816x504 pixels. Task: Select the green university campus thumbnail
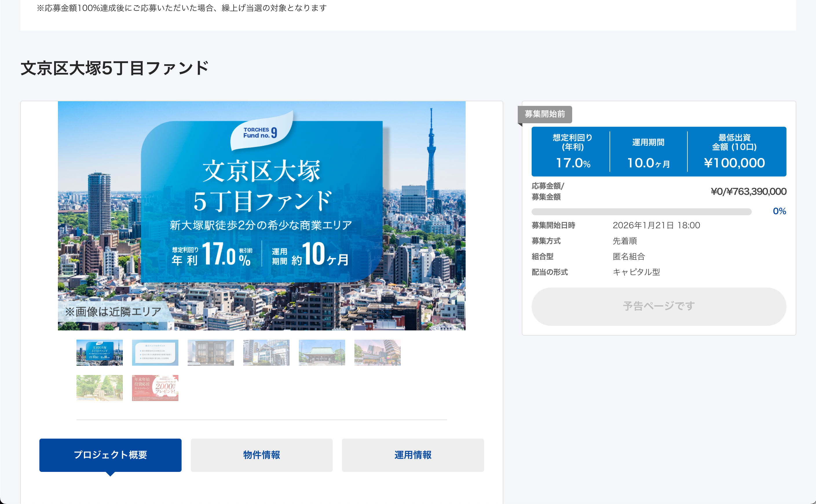[99, 388]
